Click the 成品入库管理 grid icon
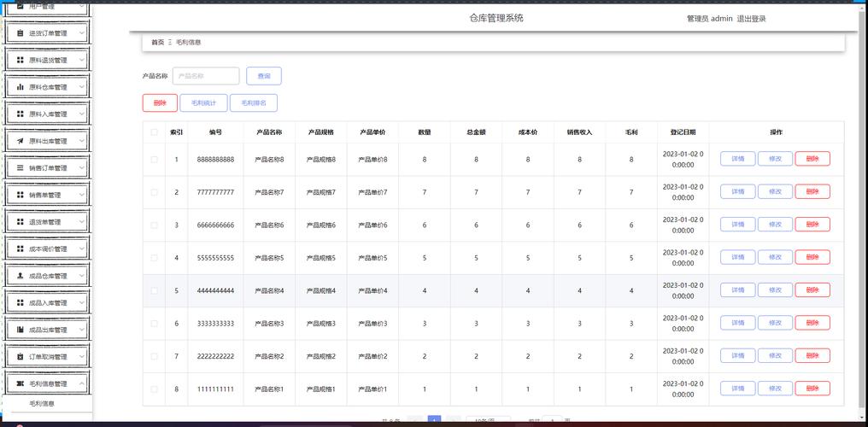 (20, 302)
